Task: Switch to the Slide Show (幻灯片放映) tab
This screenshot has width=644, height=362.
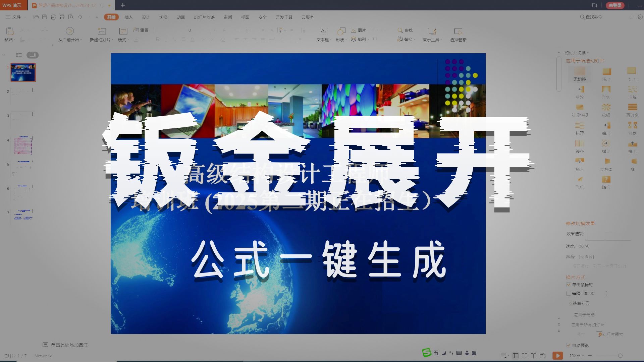Action: click(204, 17)
